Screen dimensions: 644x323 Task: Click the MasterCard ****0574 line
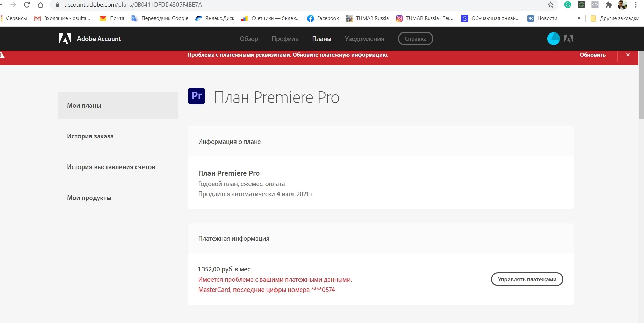click(267, 290)
